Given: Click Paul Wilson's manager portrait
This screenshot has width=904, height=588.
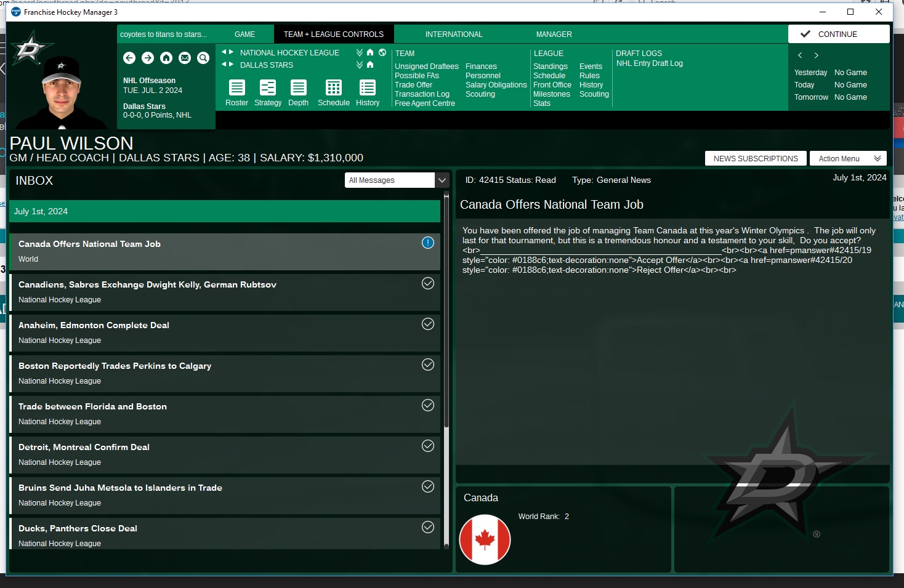Looking at the screenshot, I should (62, 92).
